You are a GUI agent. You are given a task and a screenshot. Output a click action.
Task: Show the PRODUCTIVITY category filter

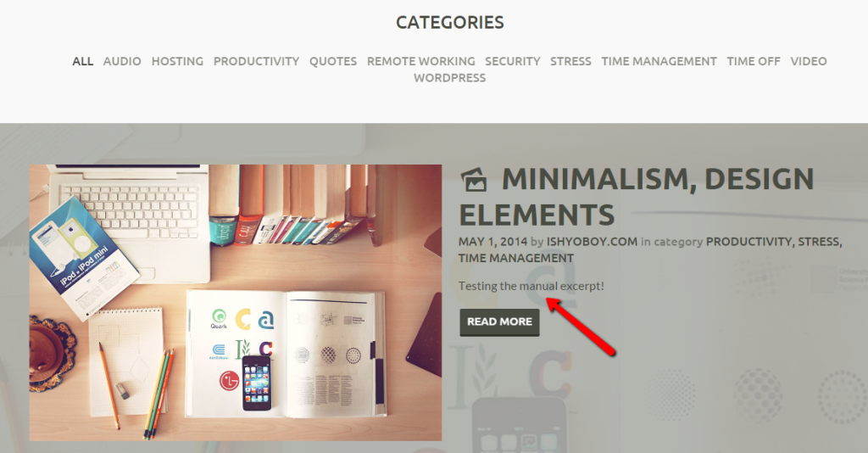[x=256, y=61]
